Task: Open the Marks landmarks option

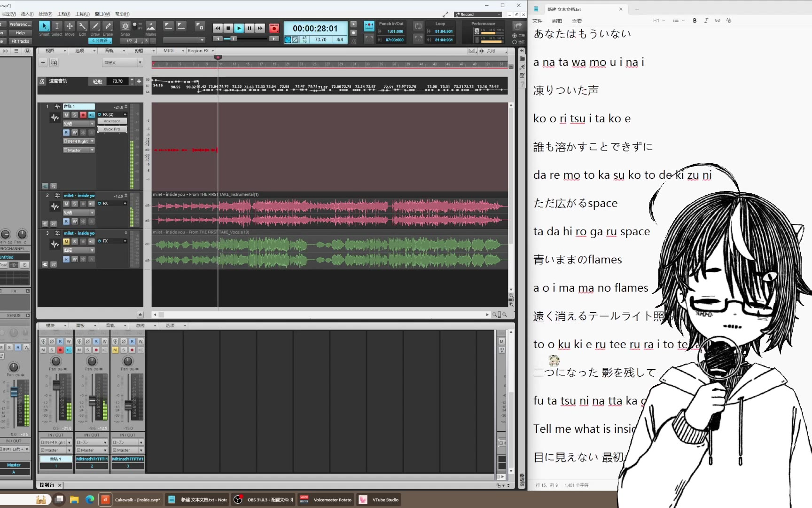Action: click(x=151, y=26)
